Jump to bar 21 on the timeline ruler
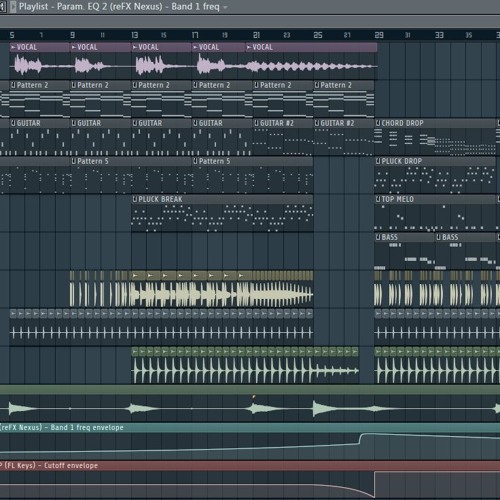The height and width of the screenshot is (500, 500). point(256,35)
